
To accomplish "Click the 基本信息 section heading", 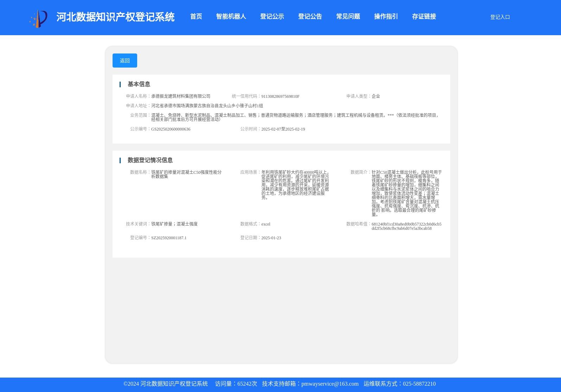I will [139, 84].
